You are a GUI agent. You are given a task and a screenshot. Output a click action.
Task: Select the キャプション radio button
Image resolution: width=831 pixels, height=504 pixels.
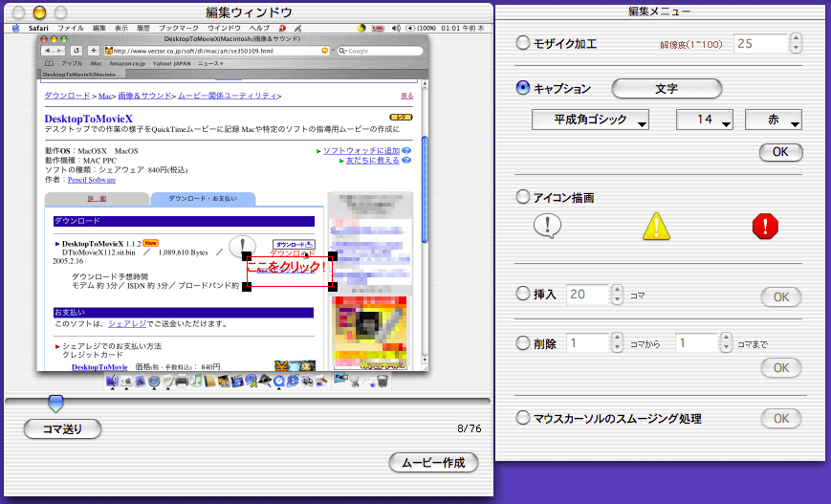(522, 88)
